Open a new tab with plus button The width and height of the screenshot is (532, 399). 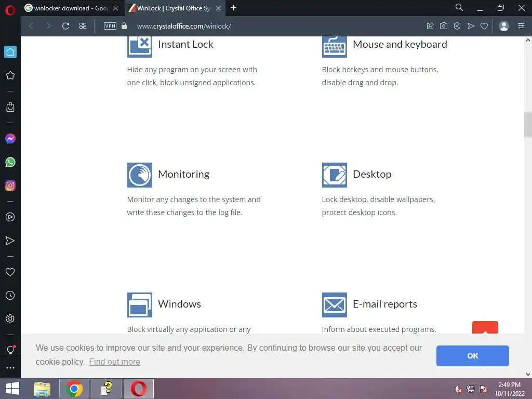(x=233, y=8)
